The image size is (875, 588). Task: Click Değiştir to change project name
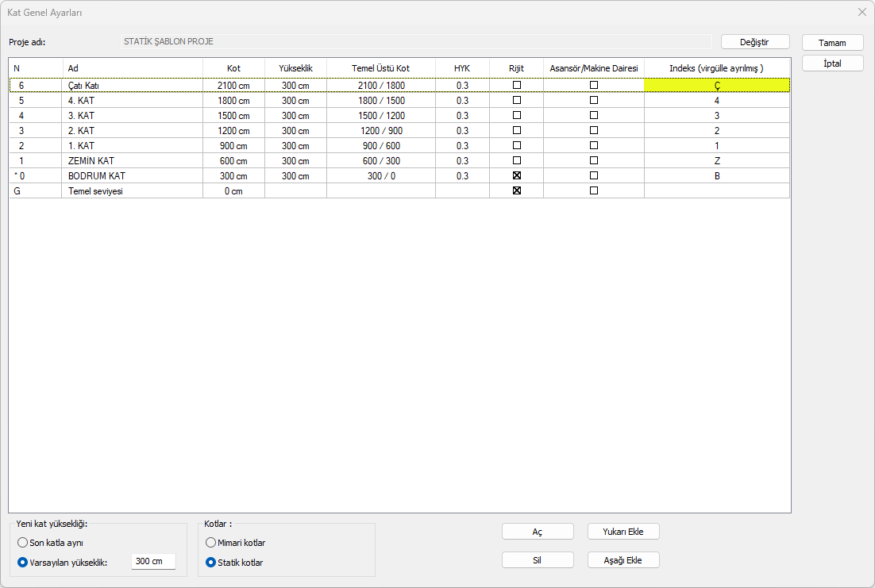(x=754, y=42)
